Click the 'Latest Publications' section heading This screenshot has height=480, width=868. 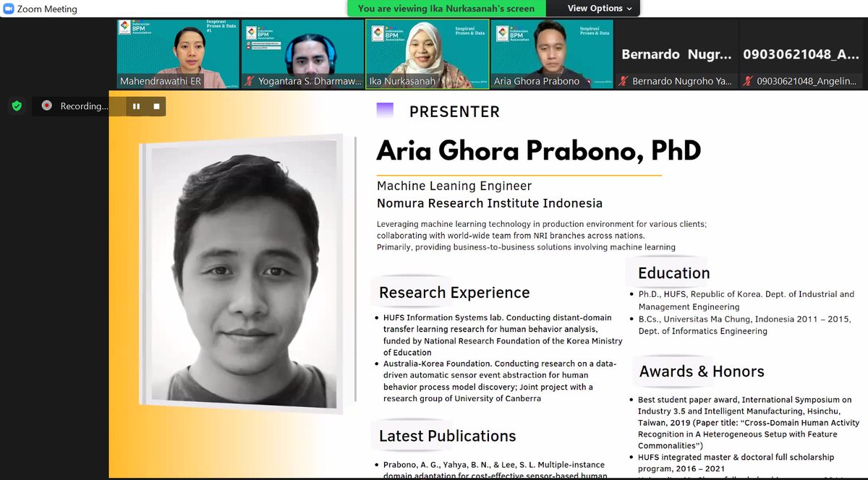point(448,436)
